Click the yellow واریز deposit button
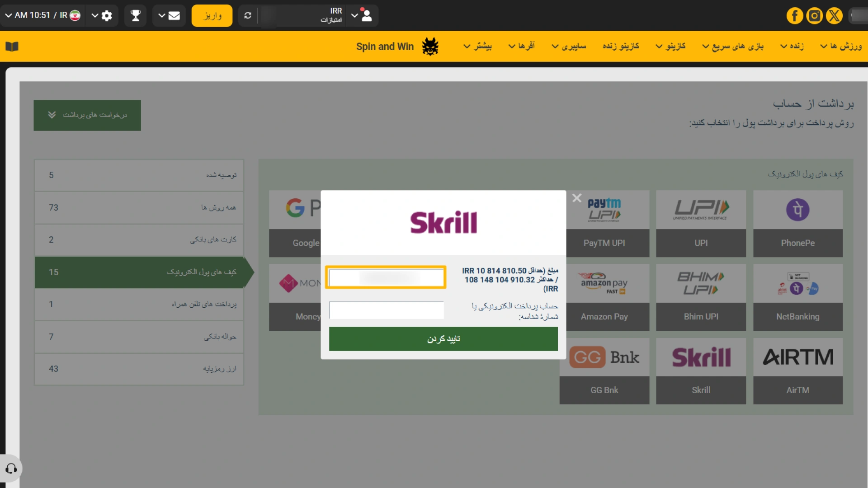Image resolution: width=868 pixels, height=488 pixels. click(212, 15)
